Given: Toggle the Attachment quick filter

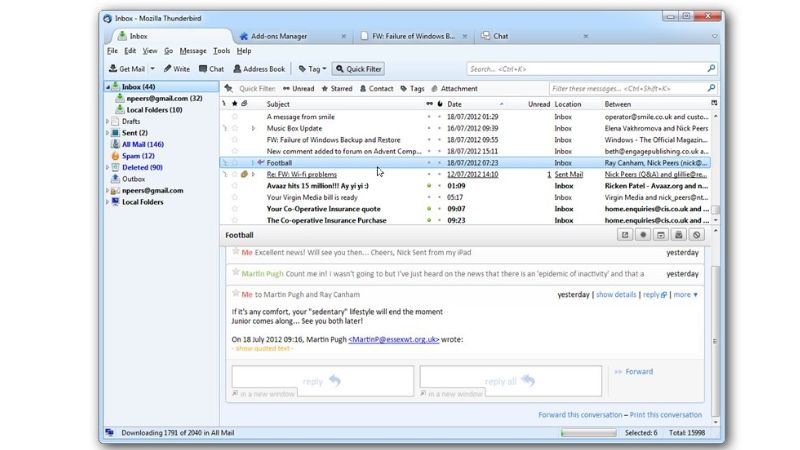Looking at the screenshot, I should point(455,88).
